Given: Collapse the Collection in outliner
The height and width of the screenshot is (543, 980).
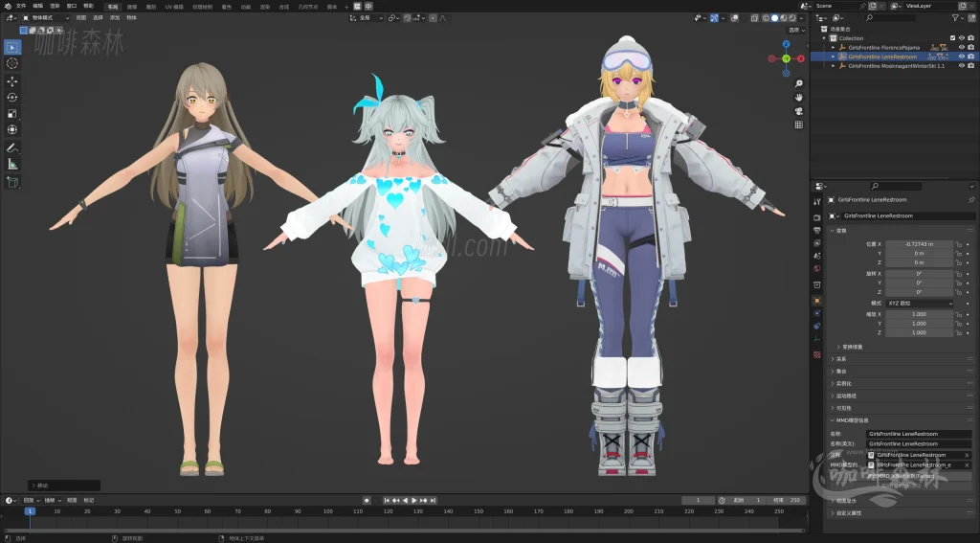Looking at the screenshot, I should (x=824, y=38).
